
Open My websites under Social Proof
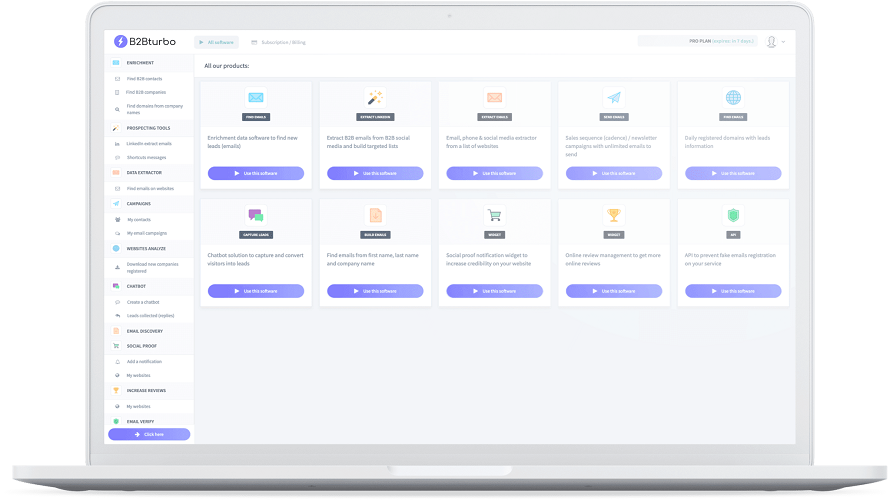click(138, 376)
